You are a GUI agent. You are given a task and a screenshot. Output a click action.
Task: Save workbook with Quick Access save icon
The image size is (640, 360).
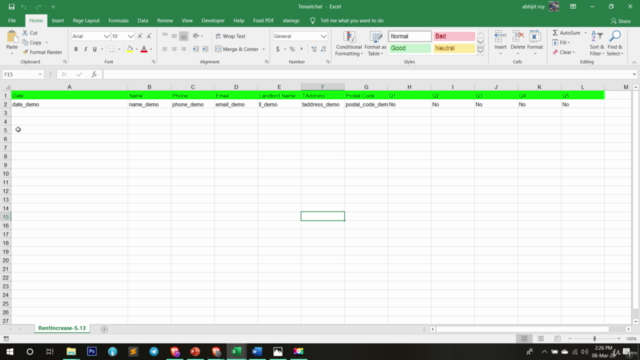11,7
